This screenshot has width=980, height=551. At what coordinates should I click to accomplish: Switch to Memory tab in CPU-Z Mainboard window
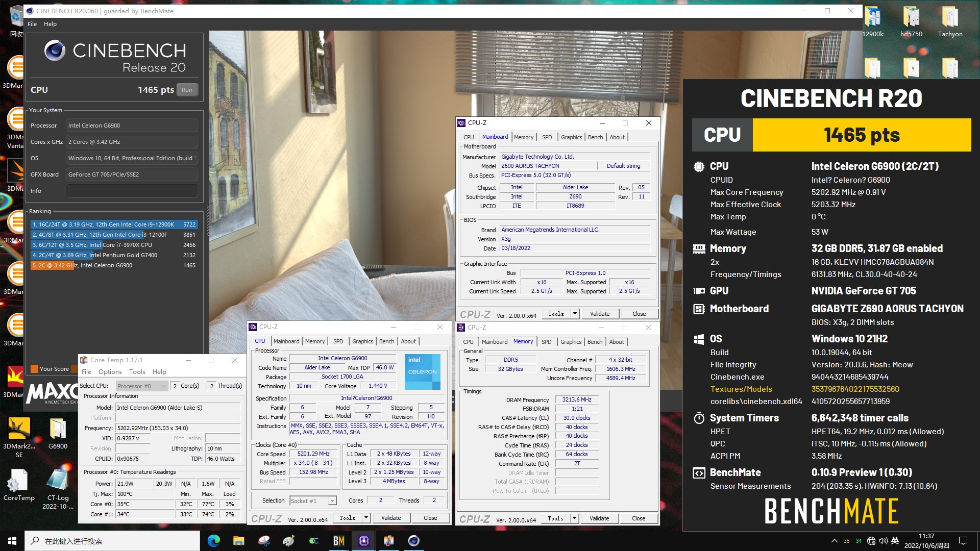coord(524,137)
